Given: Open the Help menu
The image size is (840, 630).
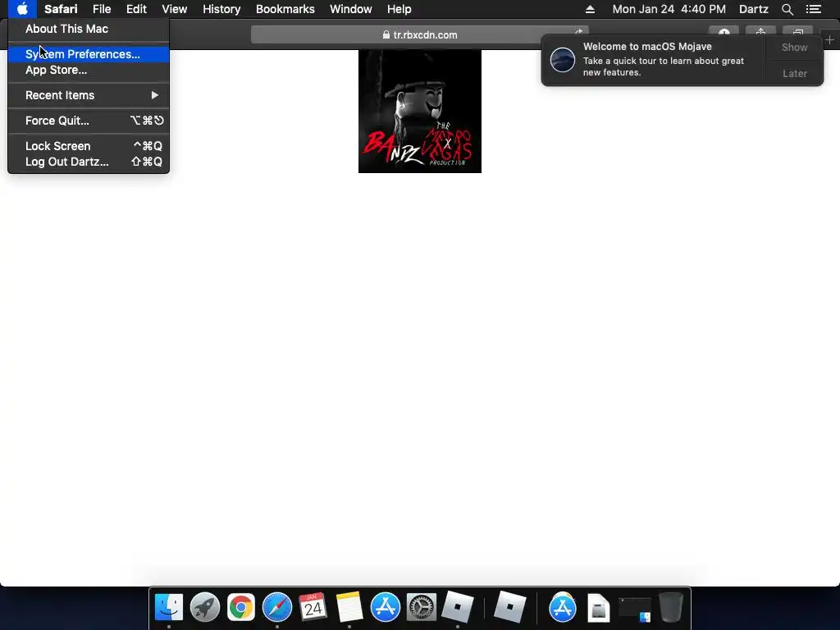Looking at the screenshot, I should (399, 9).
